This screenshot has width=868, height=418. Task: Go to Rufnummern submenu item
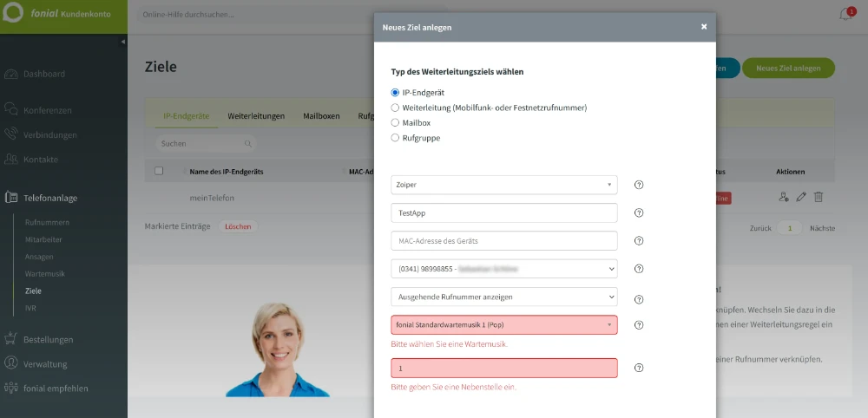(x=47, y=222)
